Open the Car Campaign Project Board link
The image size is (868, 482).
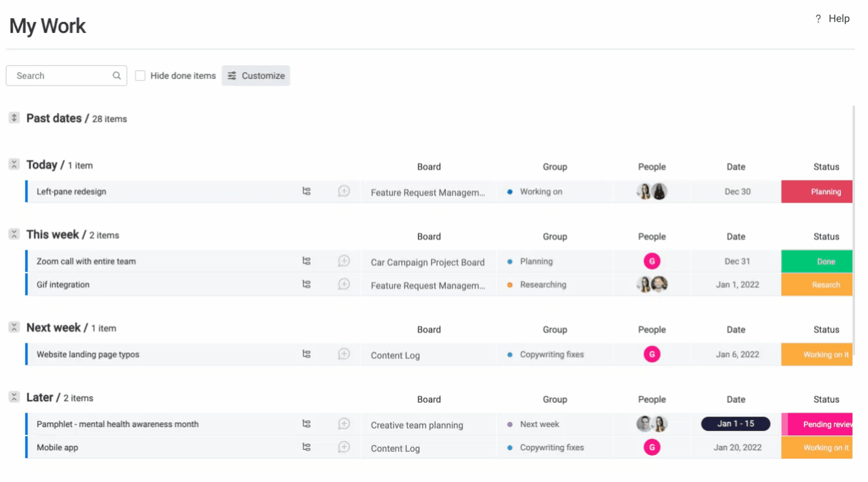(x=427, y=262)
